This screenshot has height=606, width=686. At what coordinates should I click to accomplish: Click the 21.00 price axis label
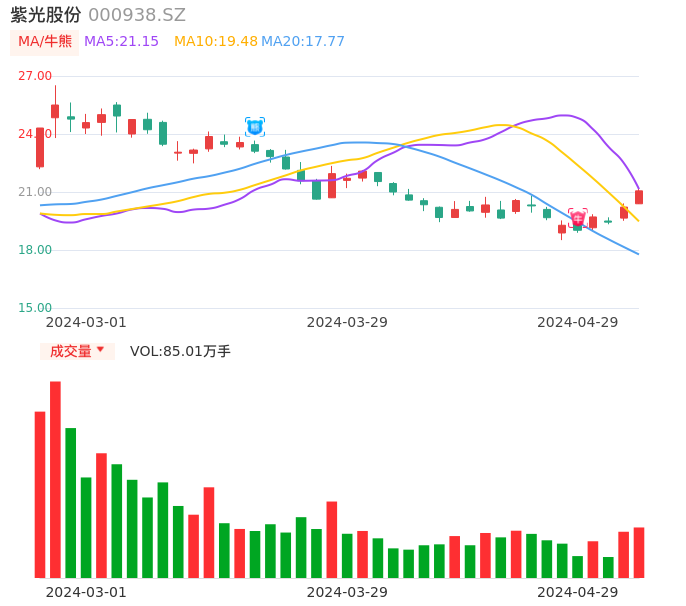point(35,192)
